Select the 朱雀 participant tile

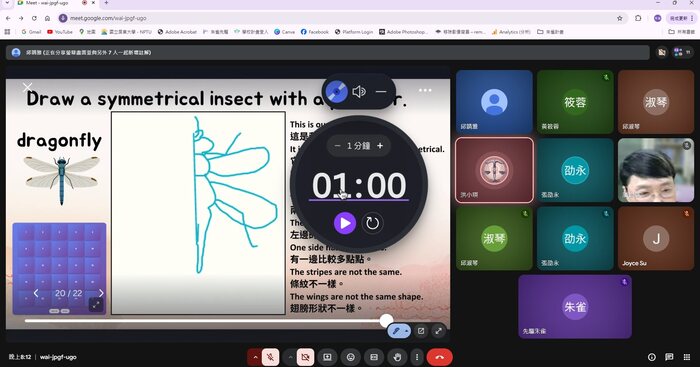click(x=575, y=307)
